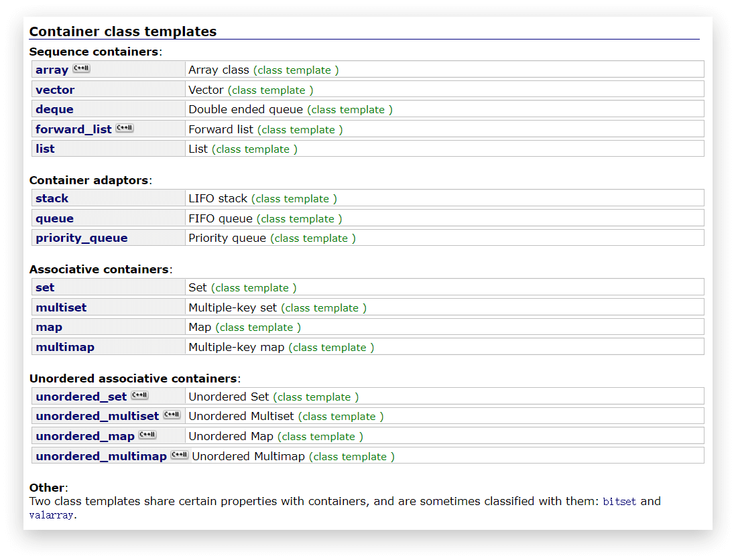Screen dimensions: 736x560
Task: Click the C++11 icon beside unordered_set
Action: [x=139, y=395]
